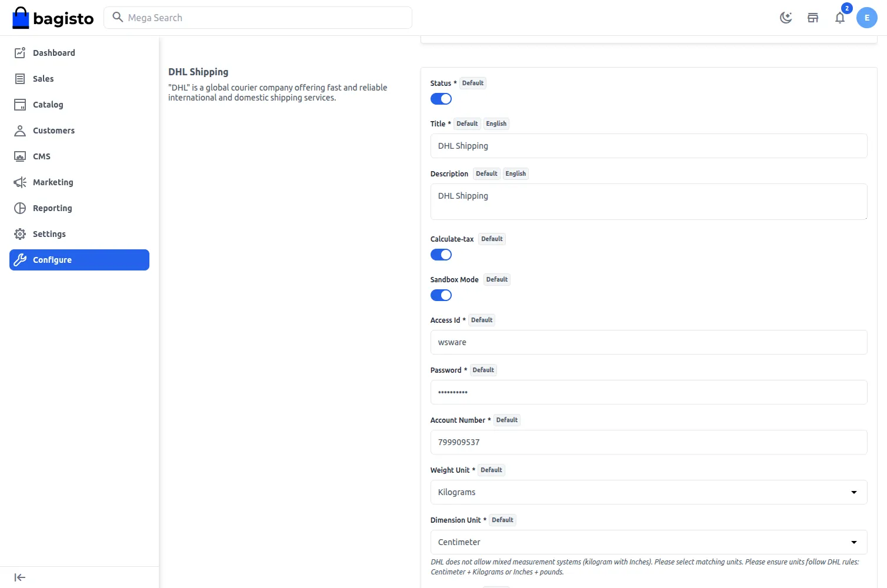Turn off the Calculate-tax toggle
This screenshot has width=887, height=588.
tap(441, 254)
